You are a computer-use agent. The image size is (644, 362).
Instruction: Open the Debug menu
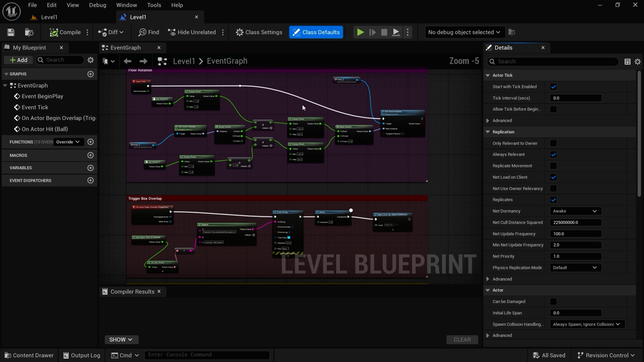(97, 5)
